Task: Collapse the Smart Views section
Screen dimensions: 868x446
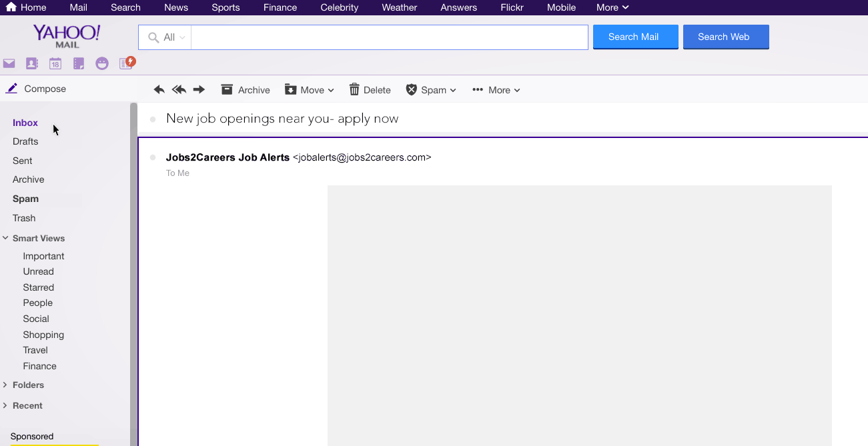Action: 5,238
